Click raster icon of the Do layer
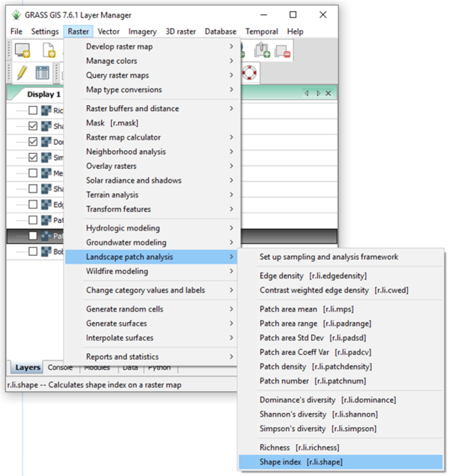This screenshot has width=450, height=476. tap(46, 142)
